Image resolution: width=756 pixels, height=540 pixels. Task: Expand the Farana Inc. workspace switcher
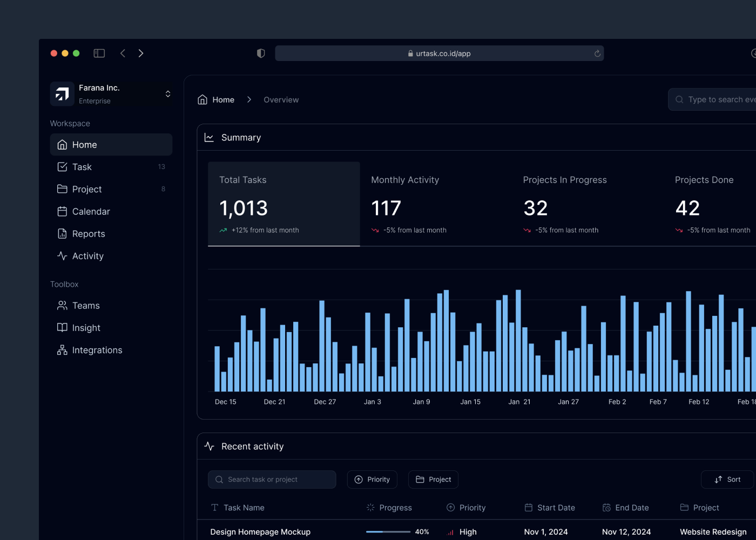pyautogui.click(x=168, y=94)
